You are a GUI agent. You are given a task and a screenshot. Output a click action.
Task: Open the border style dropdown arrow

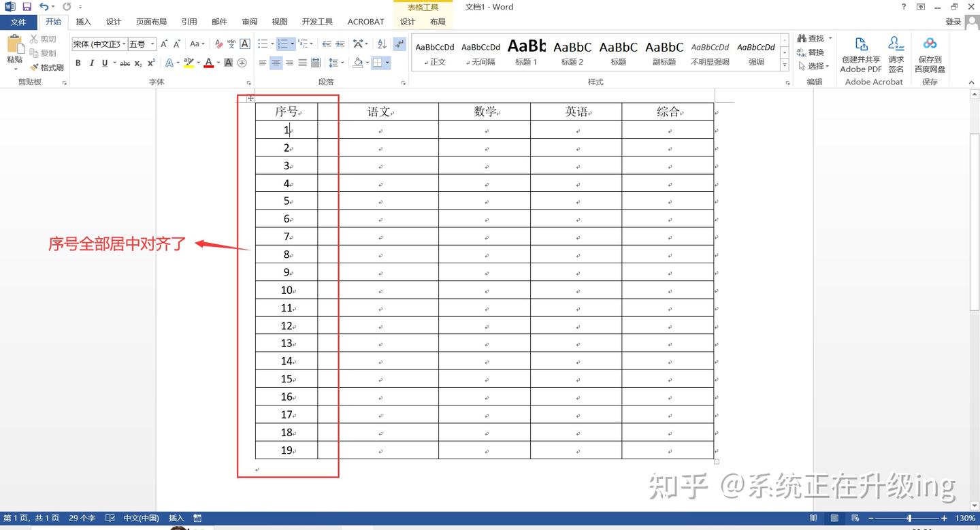click(x=388, y=63)
